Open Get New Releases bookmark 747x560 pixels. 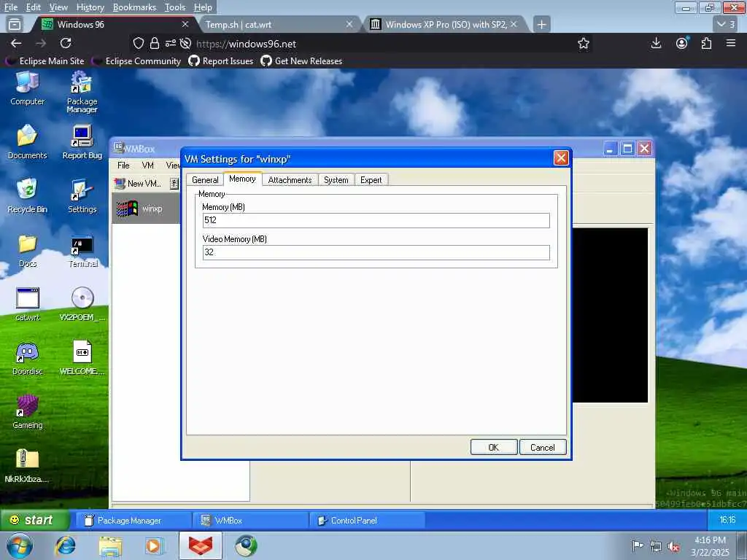[x=301, y=61]
